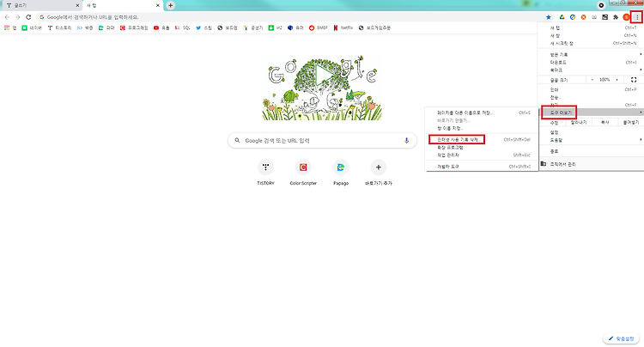
Task: Open 작업 관리자 from submenu
Action: point(482,155)
